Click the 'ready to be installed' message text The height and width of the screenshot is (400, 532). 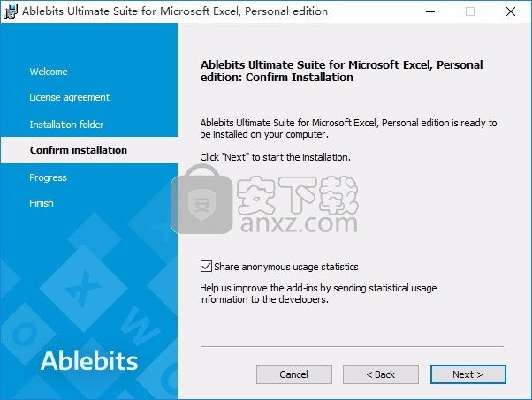click(348, 129)
